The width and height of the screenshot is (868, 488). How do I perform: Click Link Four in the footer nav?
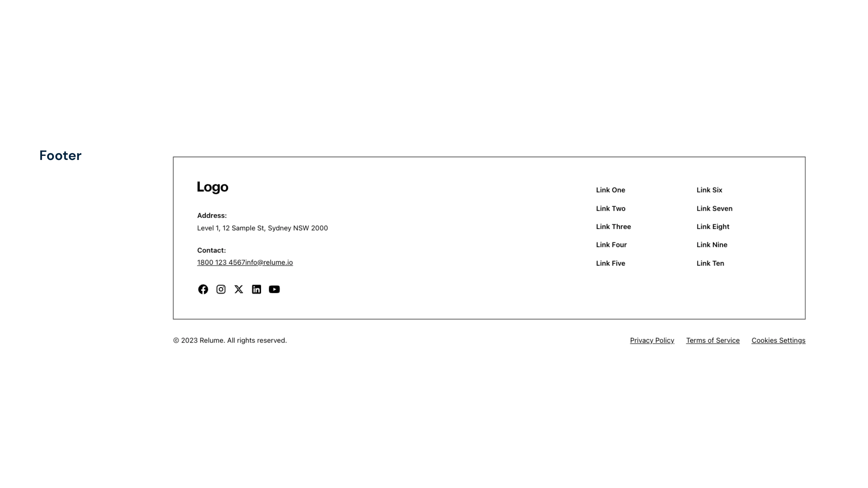(x=611, y=244)
